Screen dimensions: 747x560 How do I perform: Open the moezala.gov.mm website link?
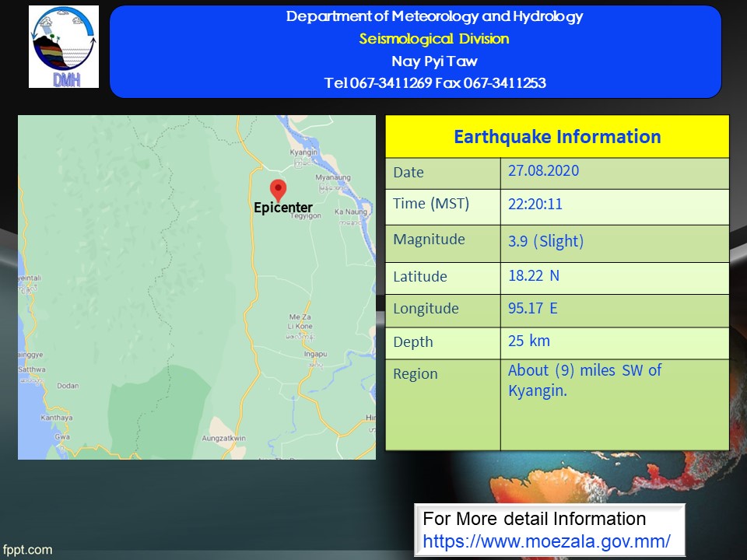[x=546, y=541]
